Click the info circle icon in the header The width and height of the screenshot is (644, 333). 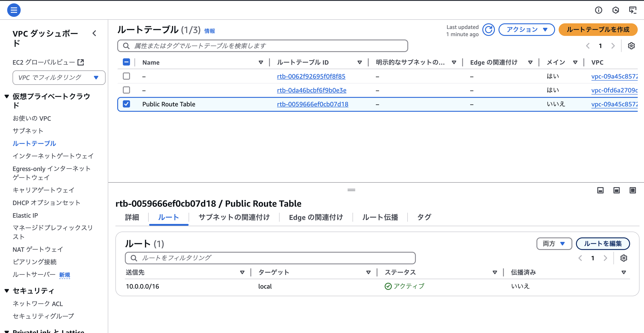(x=598, y=10)
